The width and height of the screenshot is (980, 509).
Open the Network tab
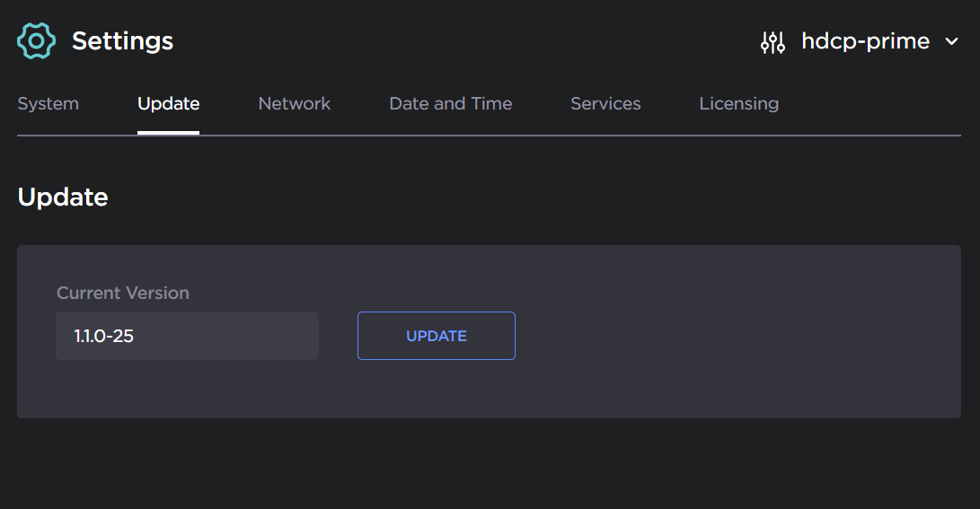(x=294, y=104)
